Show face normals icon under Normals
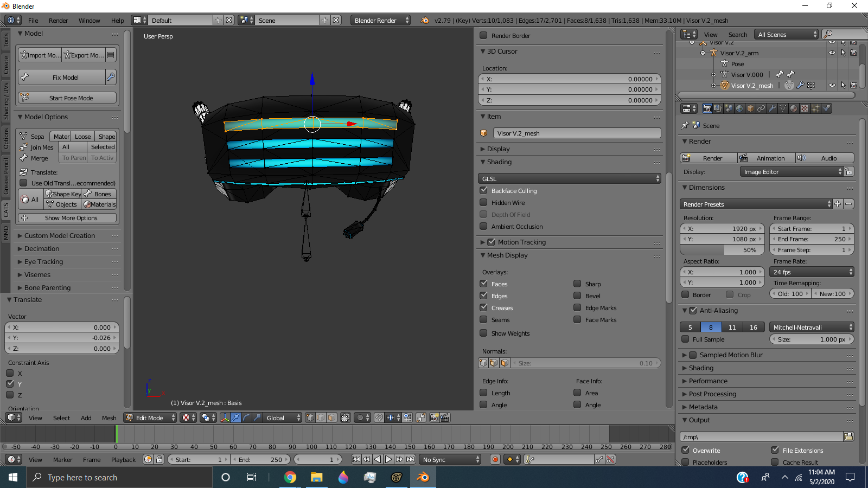Image resolution: width=868 pixels, height=488 pixels. pyautogui.click(x=505, y=363)
